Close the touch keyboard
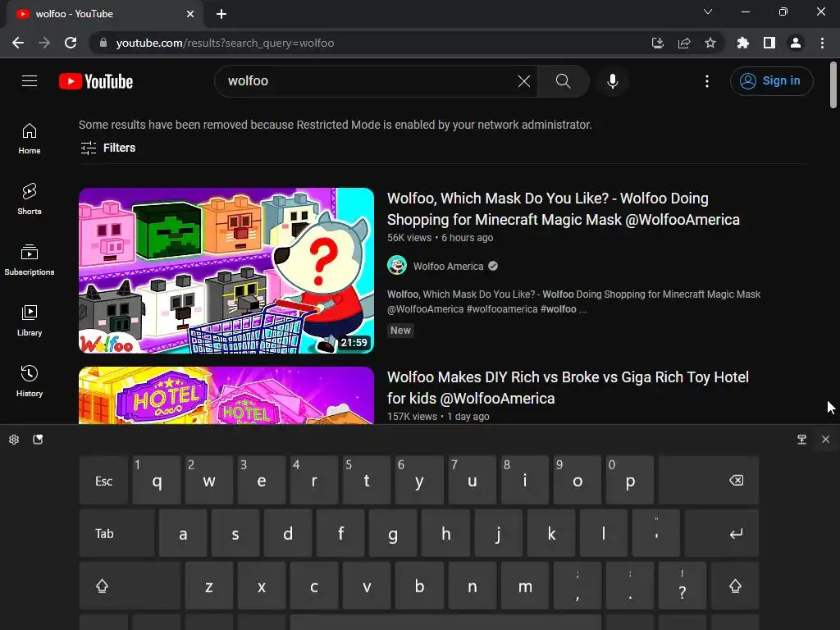Screen dimensions: 840x630 825,440
